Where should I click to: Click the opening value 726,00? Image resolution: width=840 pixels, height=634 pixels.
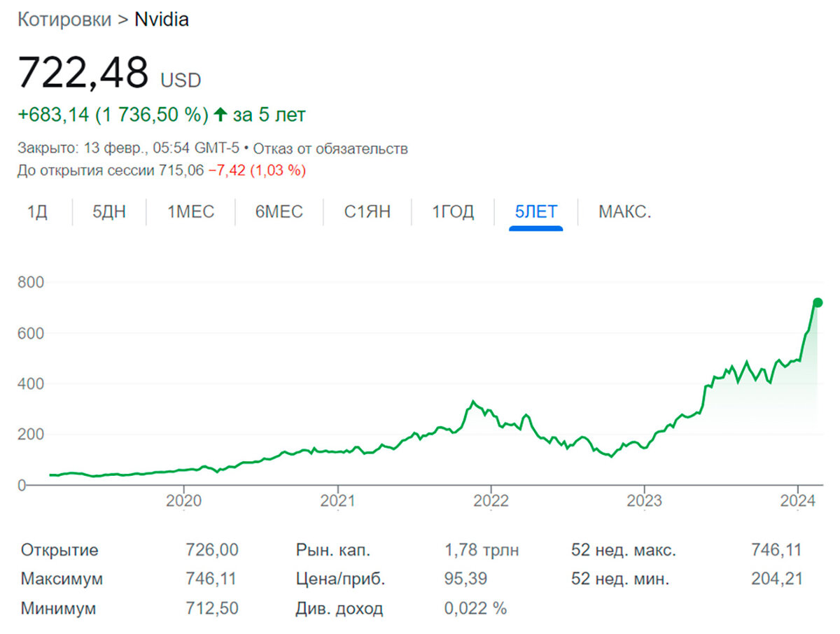[212, 550]
